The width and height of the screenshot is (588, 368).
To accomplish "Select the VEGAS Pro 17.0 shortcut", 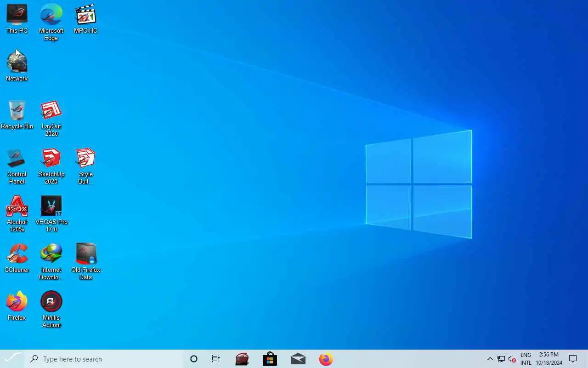I will [51, 214].
